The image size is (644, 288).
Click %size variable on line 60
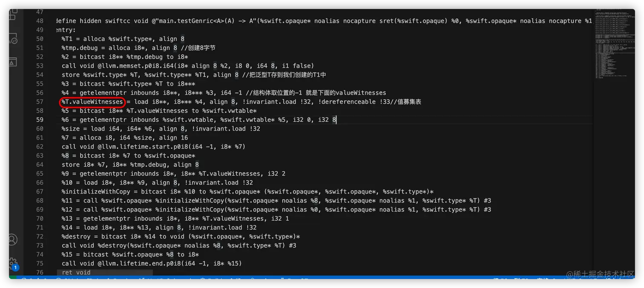coord(70,128)
